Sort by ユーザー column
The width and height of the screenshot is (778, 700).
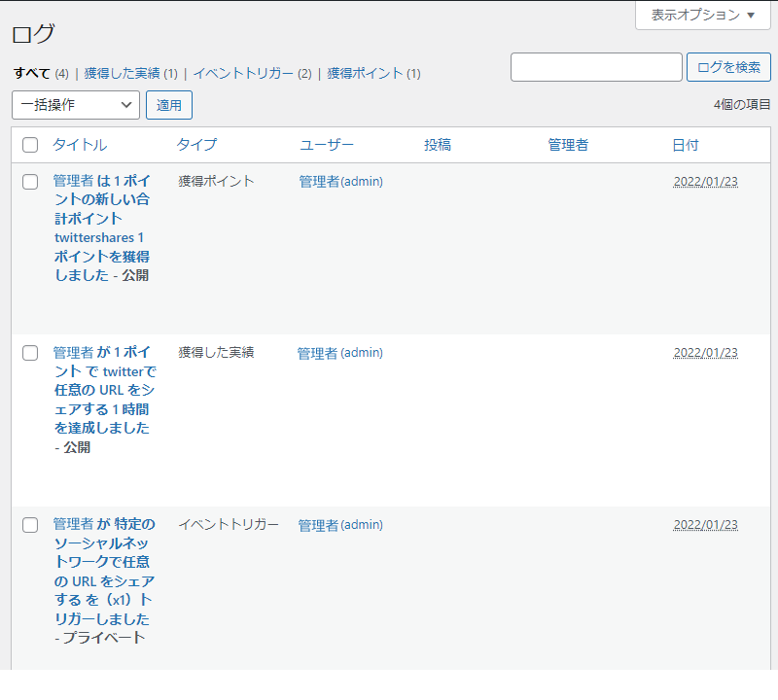327,145
